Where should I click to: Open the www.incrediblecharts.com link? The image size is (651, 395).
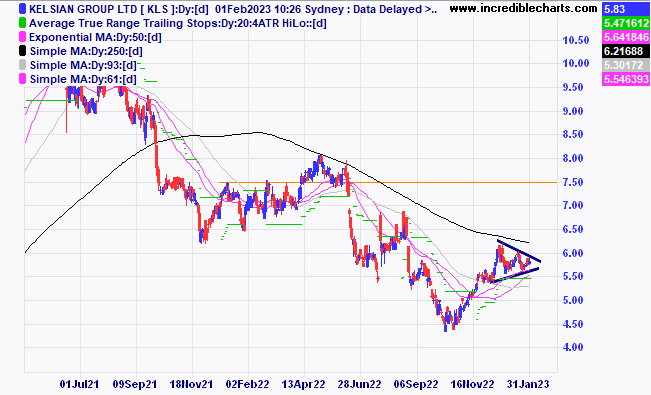point(523,8)
